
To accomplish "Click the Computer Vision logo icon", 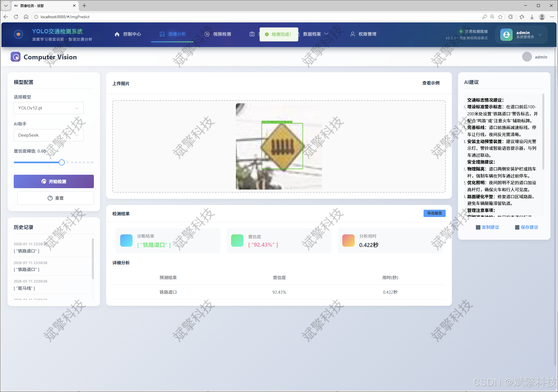I will point(16,57).
